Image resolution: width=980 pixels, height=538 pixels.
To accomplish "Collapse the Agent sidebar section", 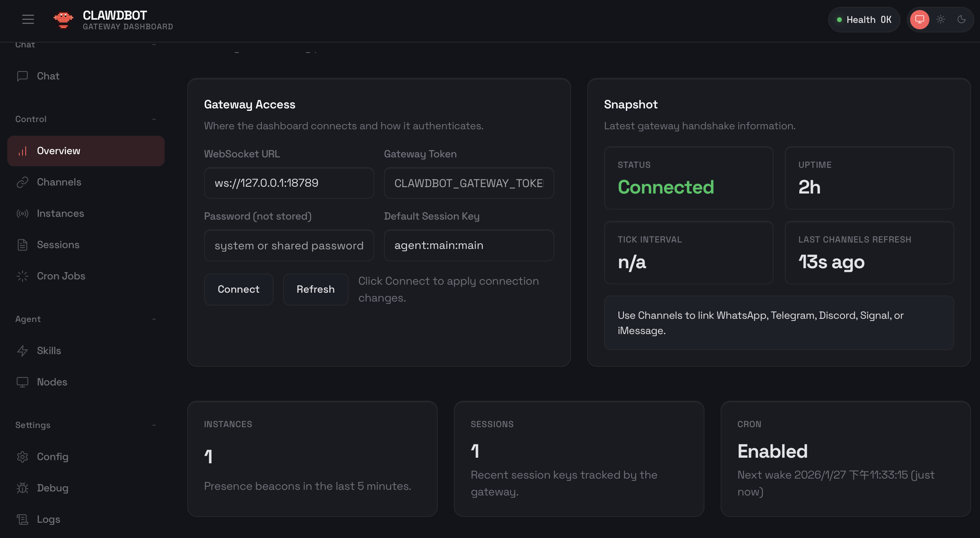I will [x=153, y=318].
